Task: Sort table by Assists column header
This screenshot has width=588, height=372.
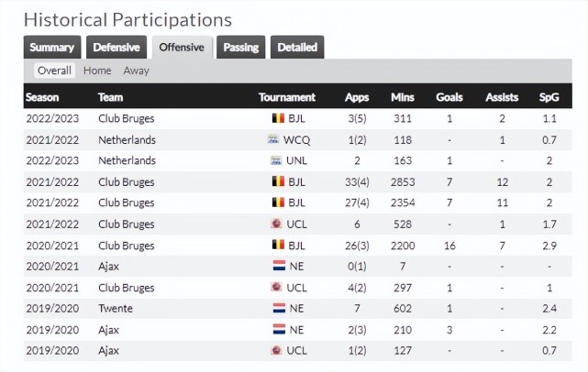Action: pyautogui.click(x=502, y=97)
